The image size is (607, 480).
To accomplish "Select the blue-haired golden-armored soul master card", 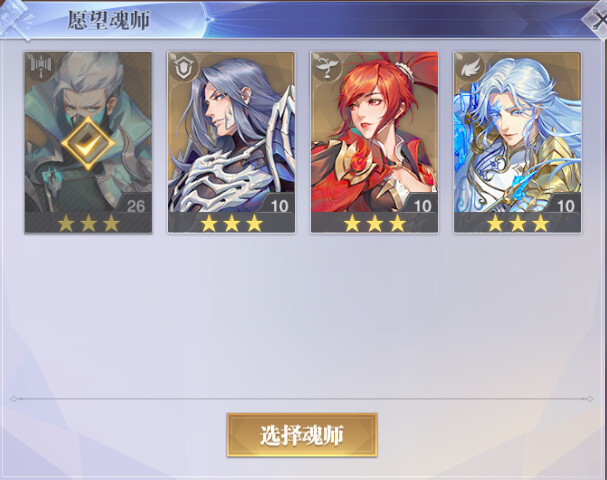I will (517, 142).
